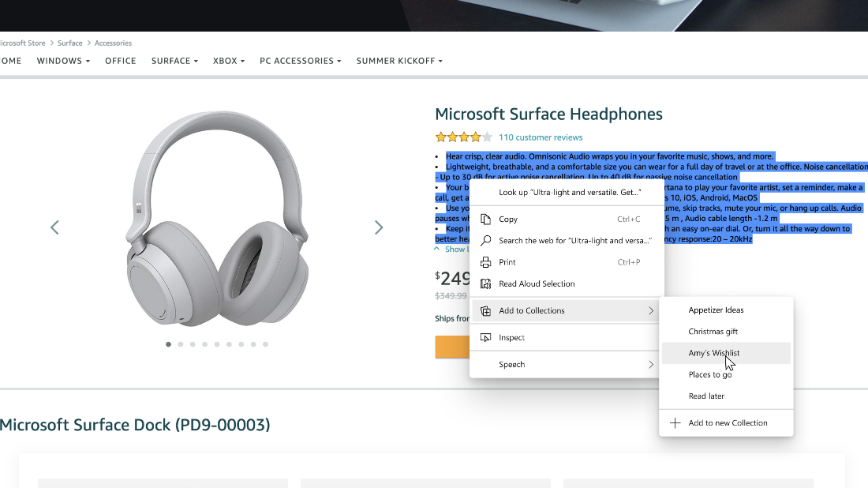This screenshot has height=488, width=868.
Task: Click the headphones product image
Action: [217, 219]
